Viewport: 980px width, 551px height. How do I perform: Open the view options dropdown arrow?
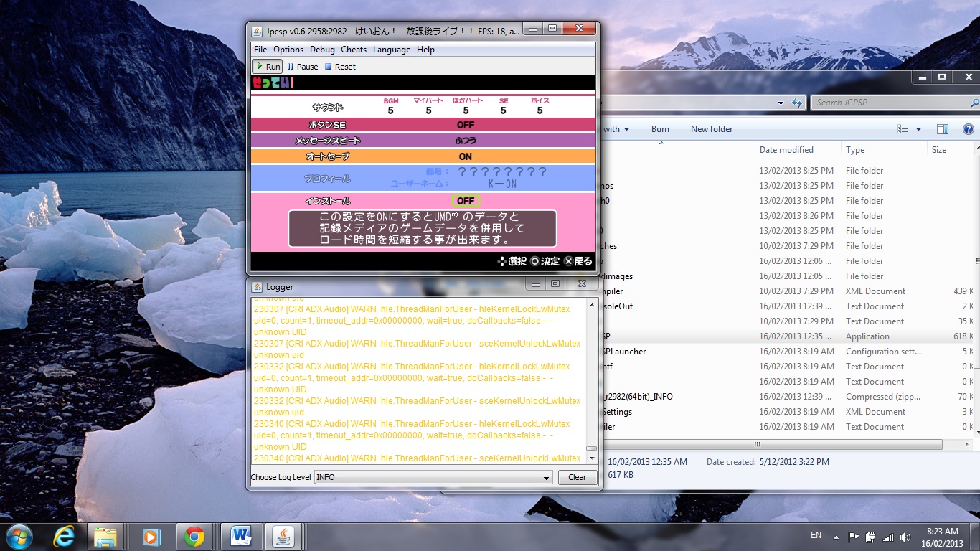[918, 129]
